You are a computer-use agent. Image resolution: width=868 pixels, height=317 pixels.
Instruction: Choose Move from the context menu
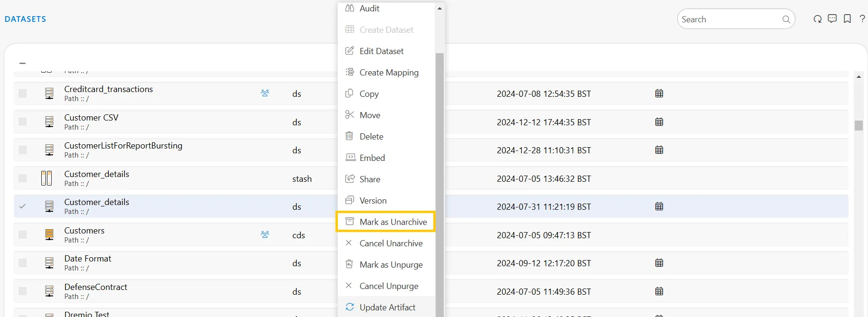[x=386, y=115]
